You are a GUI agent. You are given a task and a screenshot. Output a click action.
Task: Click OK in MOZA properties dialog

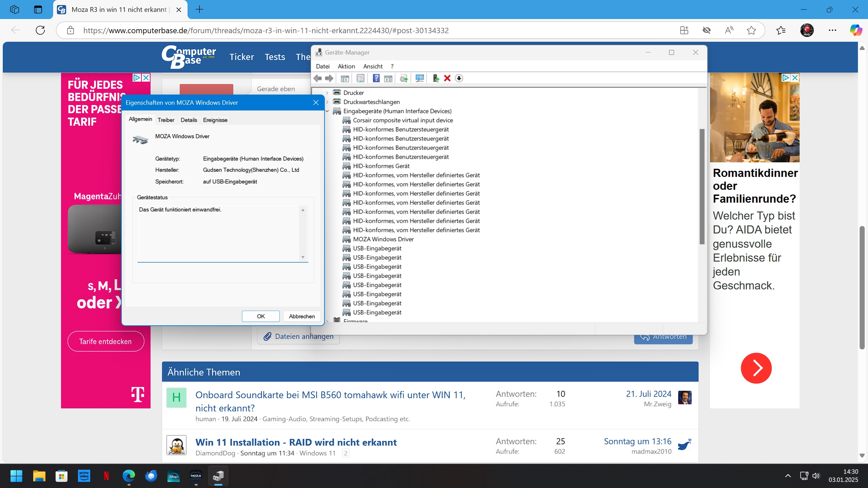click(260, 316)
